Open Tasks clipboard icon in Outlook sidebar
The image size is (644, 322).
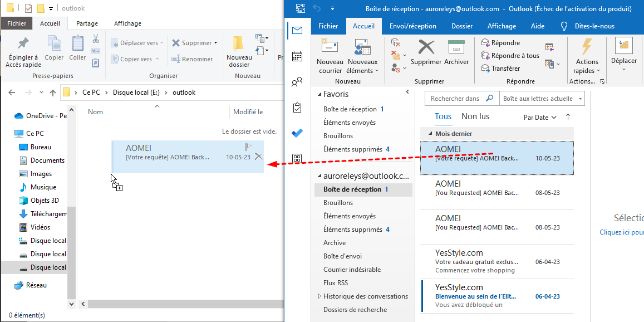point(297,108)
